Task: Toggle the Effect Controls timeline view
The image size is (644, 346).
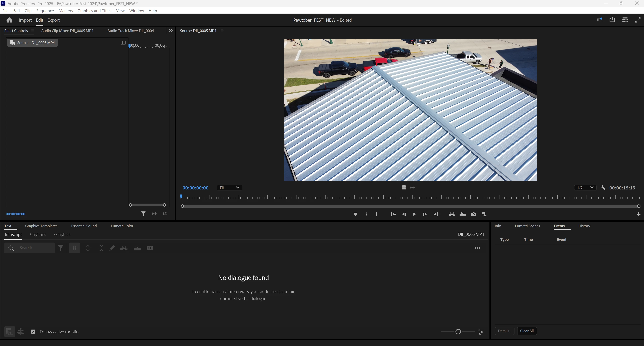Action: [123, 42]
